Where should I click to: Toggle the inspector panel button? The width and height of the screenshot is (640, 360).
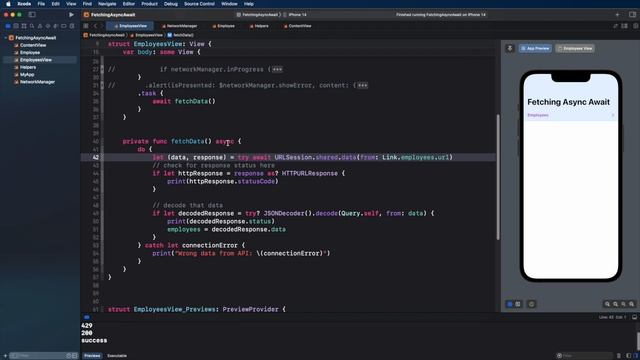tap(632, 15)
